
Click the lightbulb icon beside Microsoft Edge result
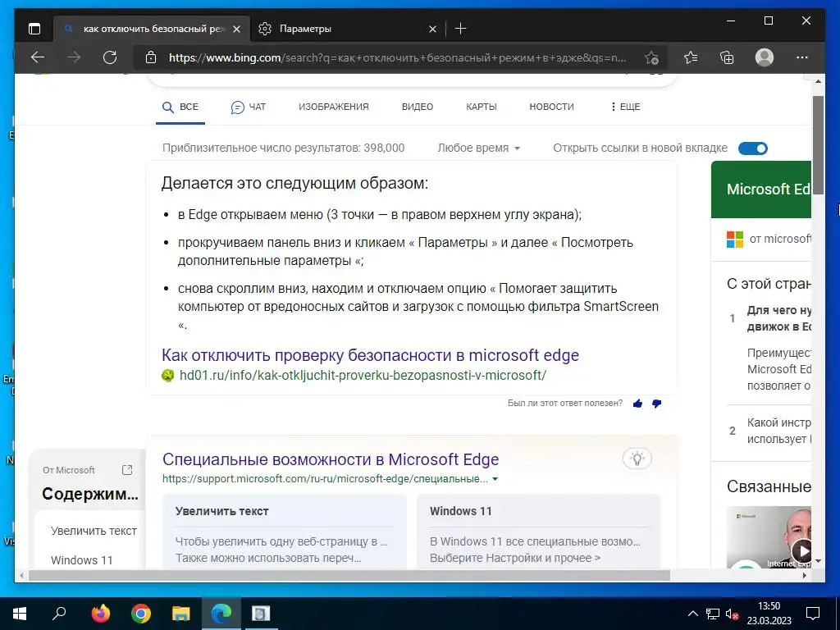pyautogui.click(x=637, y=459)
